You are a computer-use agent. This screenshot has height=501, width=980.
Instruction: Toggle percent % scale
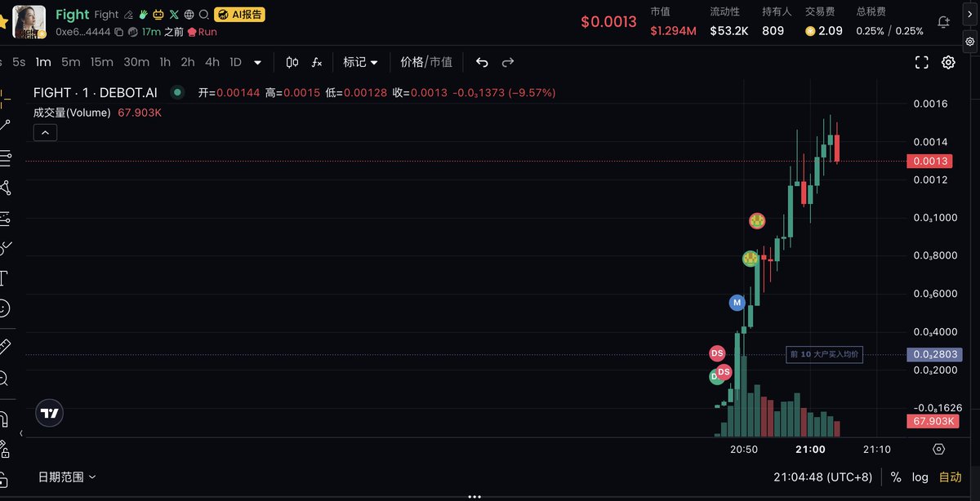tap(896, 477)
